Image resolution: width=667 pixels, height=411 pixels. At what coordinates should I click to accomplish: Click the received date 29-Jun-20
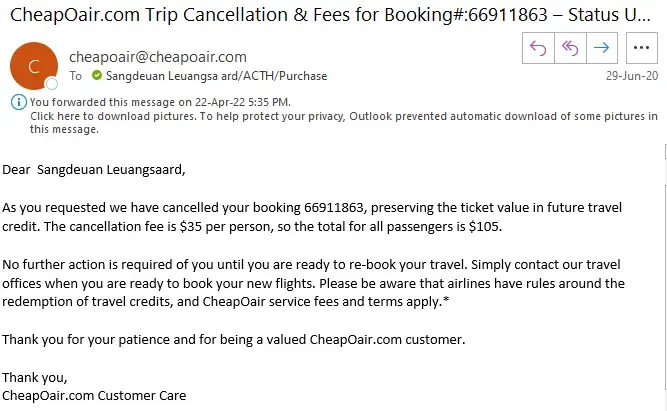click(x=632, y=76)
